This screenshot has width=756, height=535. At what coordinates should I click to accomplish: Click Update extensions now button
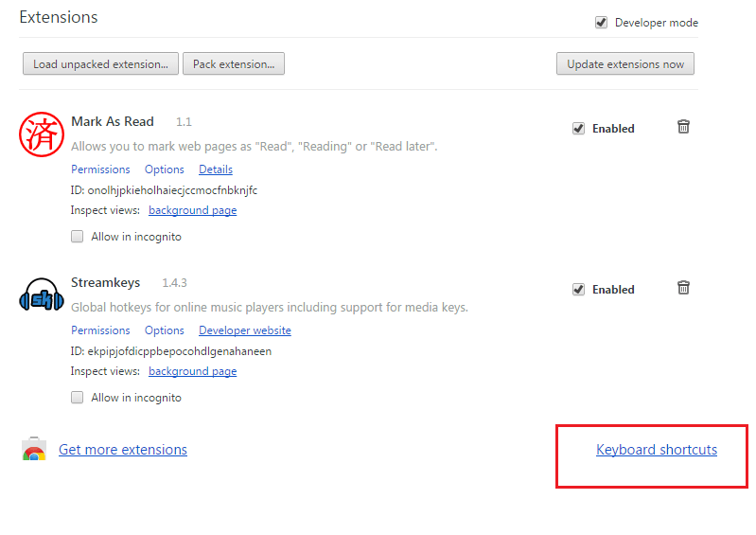(625, 63)
